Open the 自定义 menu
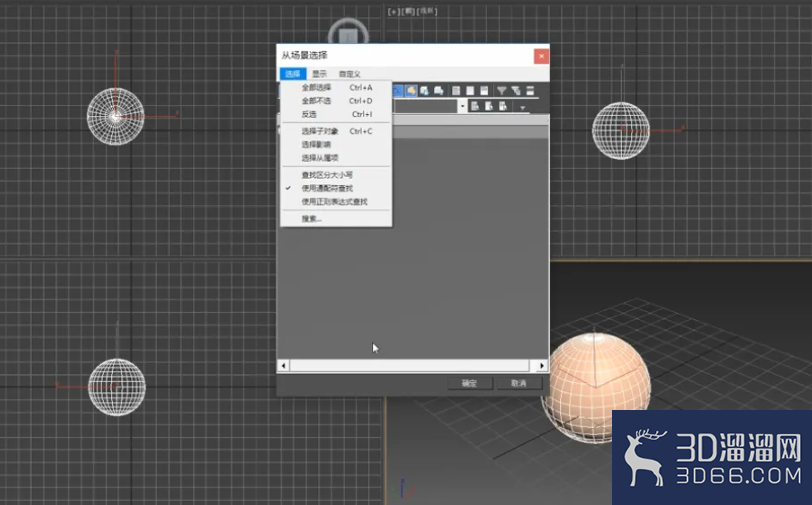Screen dimensions: 812x505 [350, 74]
